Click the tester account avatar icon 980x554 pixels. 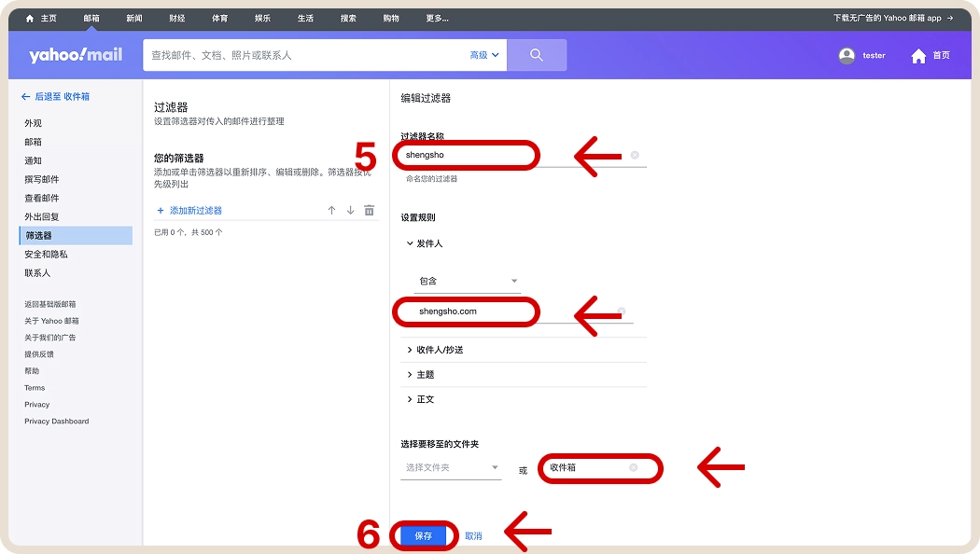(847, 54)
